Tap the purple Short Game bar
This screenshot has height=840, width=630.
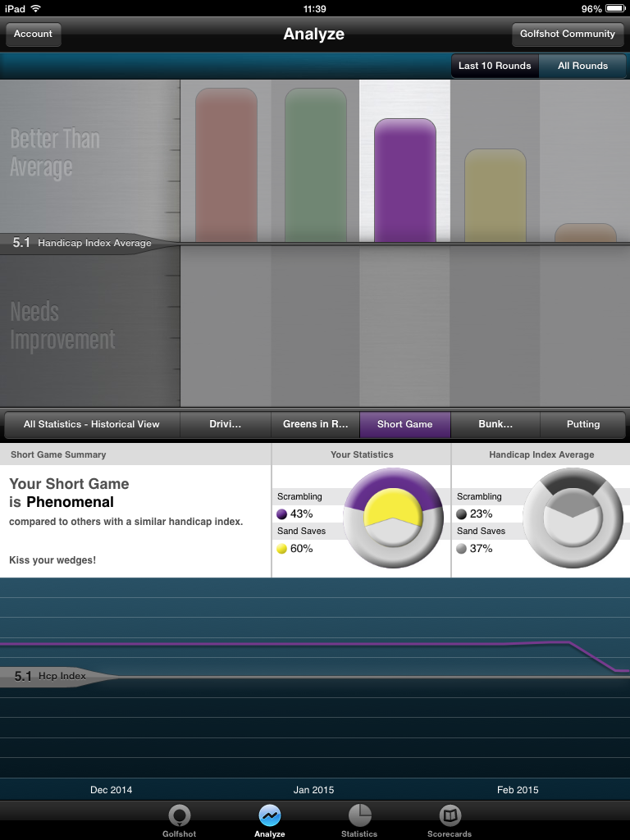click(x=405, y=180)
